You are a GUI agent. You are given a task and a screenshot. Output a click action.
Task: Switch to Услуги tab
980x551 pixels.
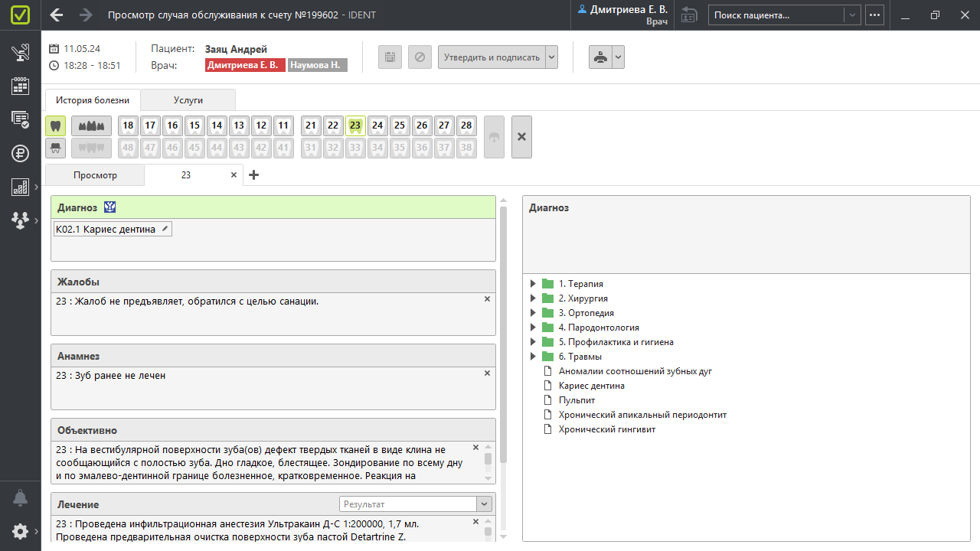pyautogui.click(x=188, y=100)
